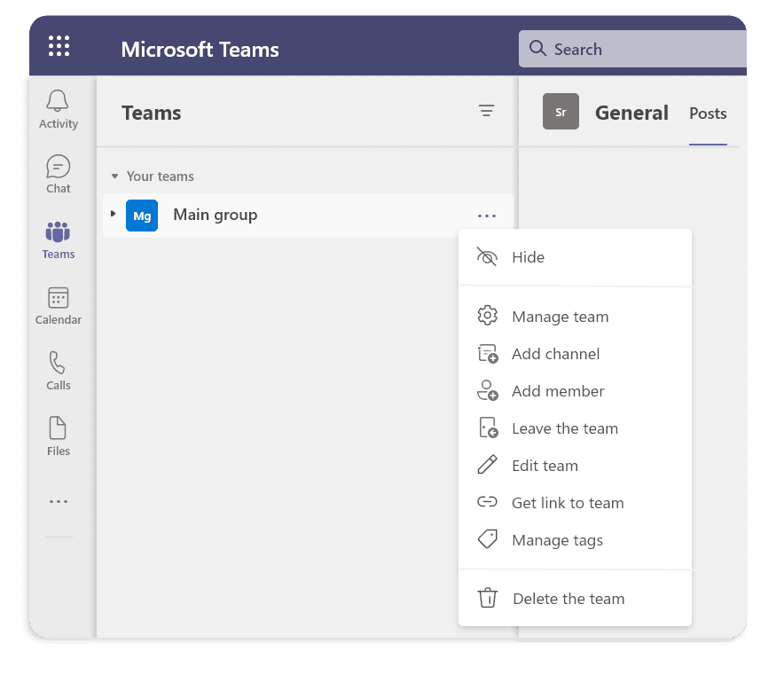The height and width of the screenshot is (675, 784).
Task: Select Add member menu entry
Action: point(575,391)
